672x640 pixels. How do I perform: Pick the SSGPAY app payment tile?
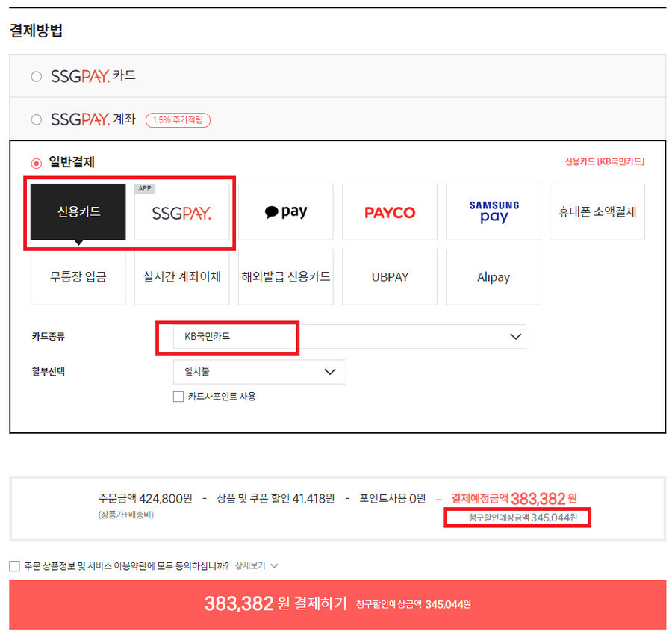182,212
